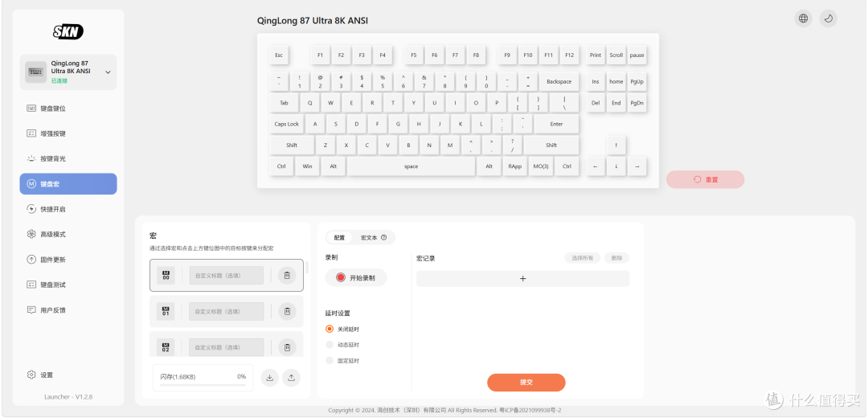Image resolution: width=868 pixels, height=418 pixels.
Task: Select the PgUp key
Action: pos(637,81)
